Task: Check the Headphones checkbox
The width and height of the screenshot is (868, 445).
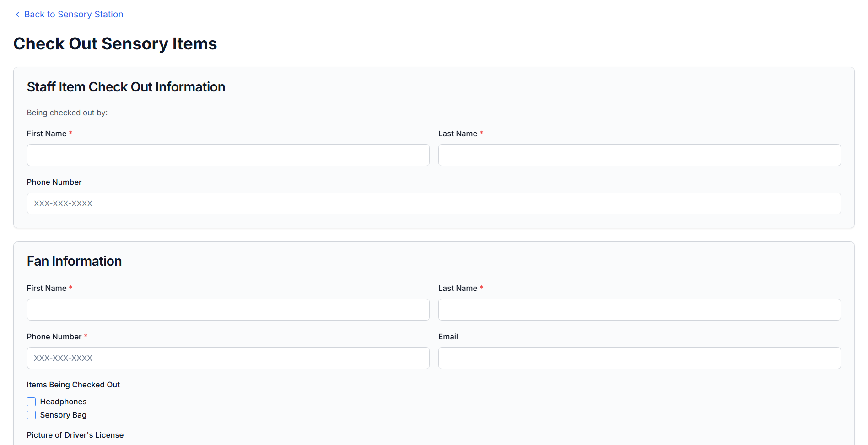Action: pyautogui.click(x=31, y=402)
